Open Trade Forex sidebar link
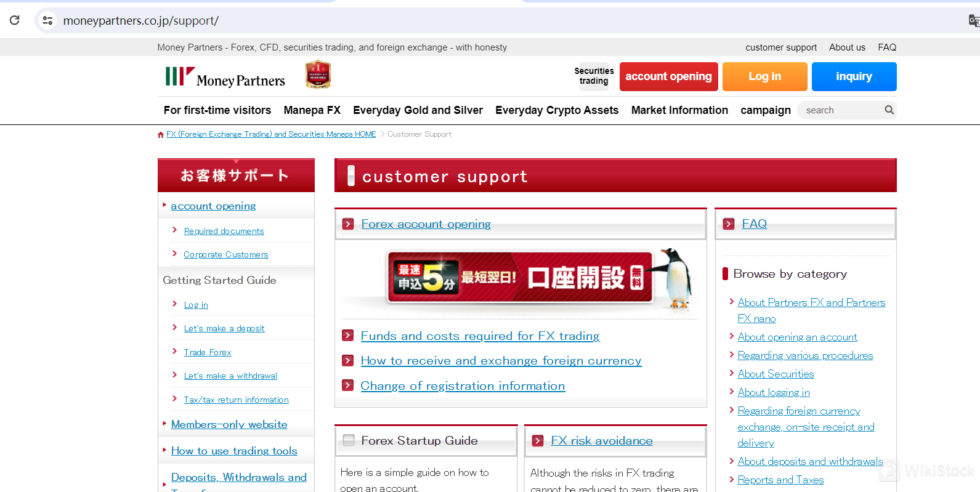The image size is (980, 492). click(x=208, y=352)
